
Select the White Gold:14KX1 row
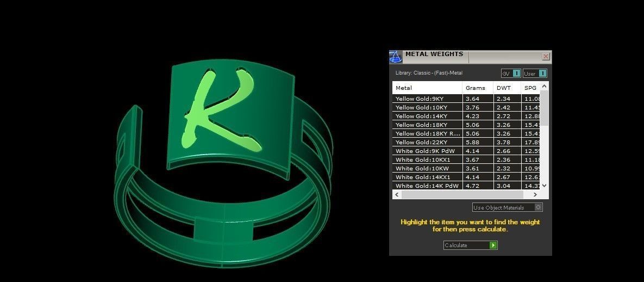point(466,177)
